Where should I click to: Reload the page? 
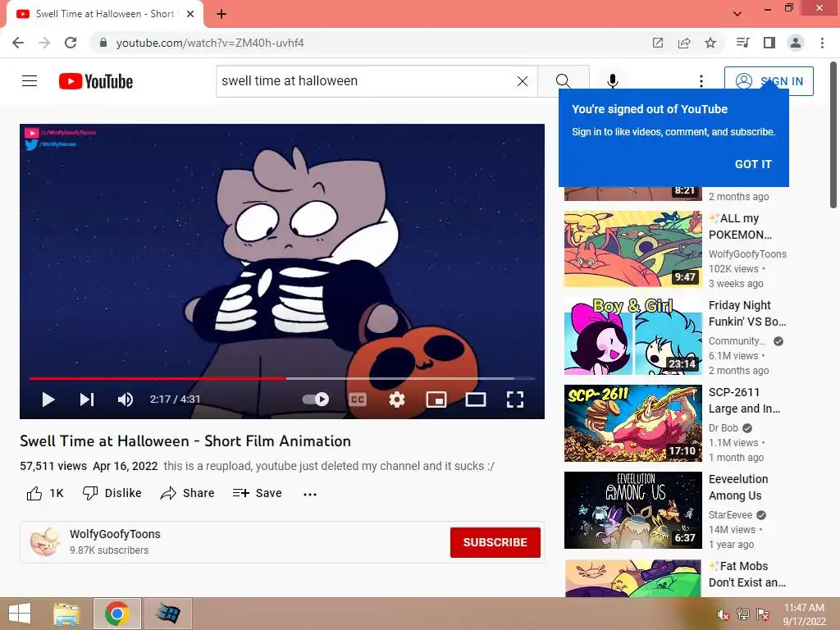[x=71, y=43]
